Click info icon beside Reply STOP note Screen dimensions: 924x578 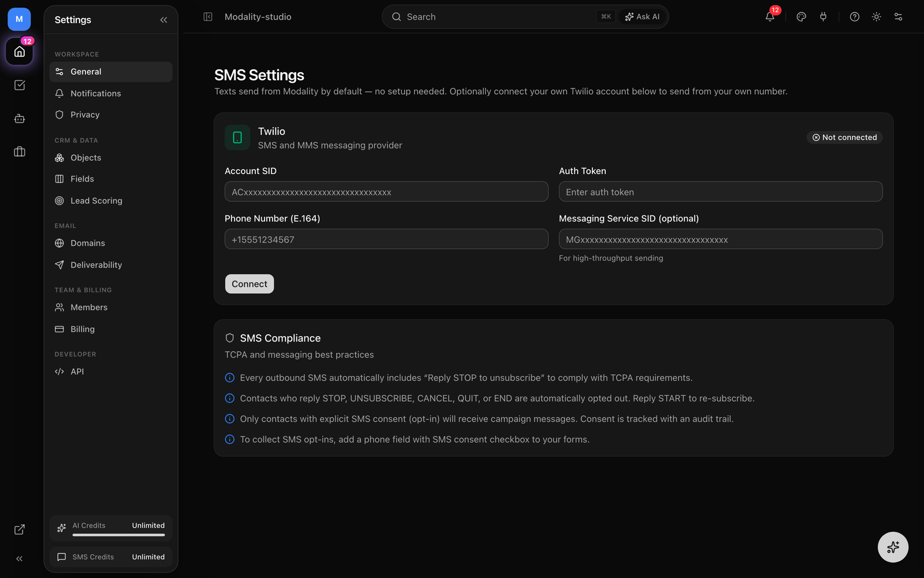[229, 378]
